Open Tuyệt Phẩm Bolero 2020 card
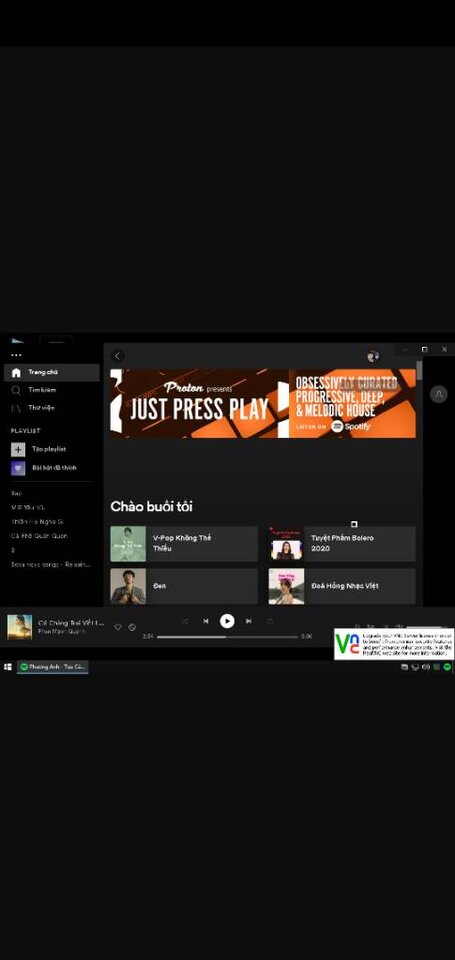Image resolution: width=455 pixels, height=960 pixels. (x=342, y=544)
